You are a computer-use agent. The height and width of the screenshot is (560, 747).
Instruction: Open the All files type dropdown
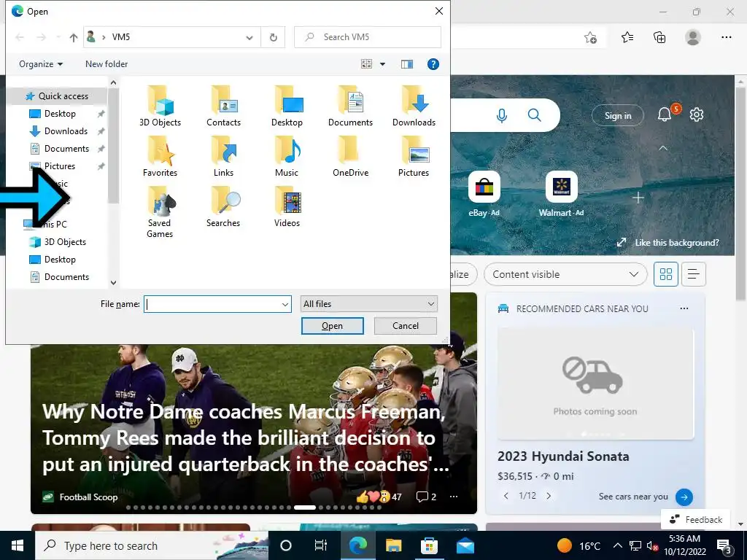coord(368,304)
